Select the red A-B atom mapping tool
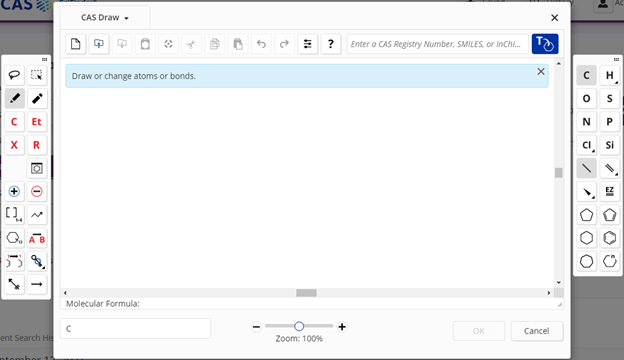The image size is (624, 360). point(37,238)
